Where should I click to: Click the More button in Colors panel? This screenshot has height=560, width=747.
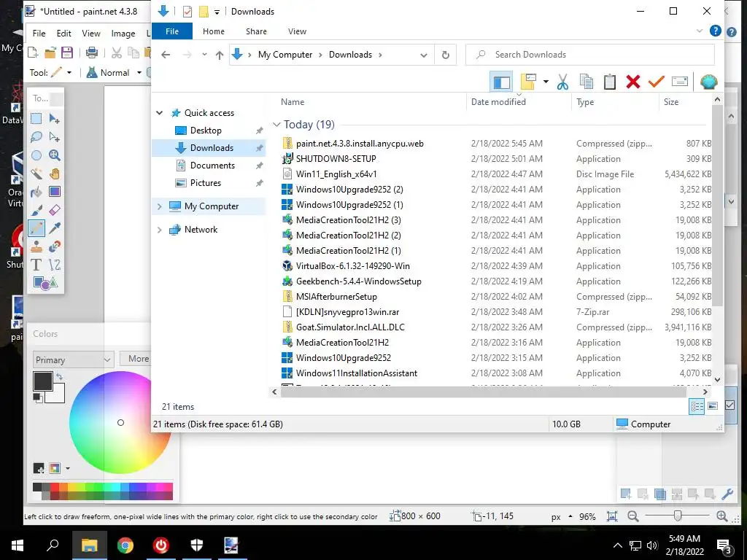[136, 359]
